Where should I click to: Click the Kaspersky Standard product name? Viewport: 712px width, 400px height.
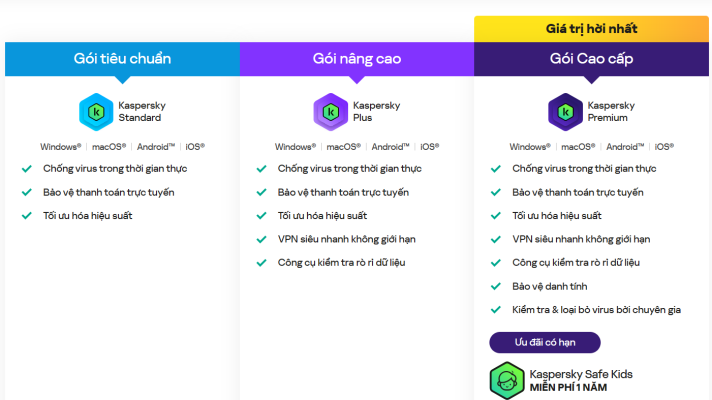(139, 111)
